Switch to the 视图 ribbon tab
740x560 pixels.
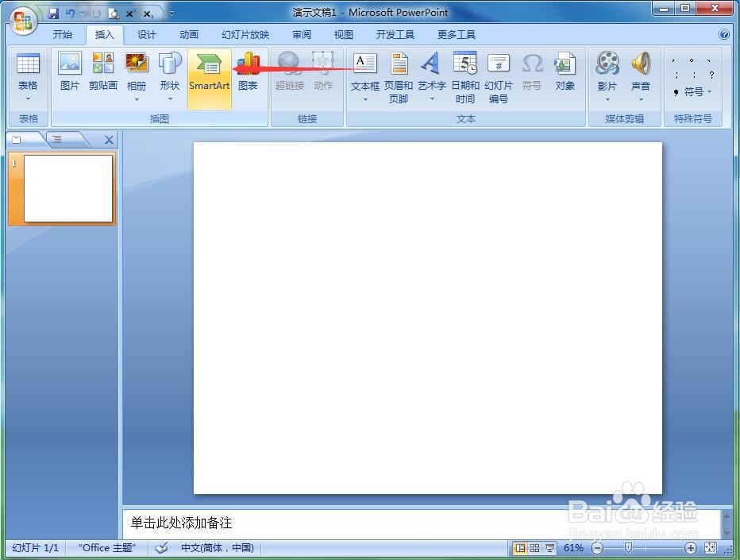point(344,34)
